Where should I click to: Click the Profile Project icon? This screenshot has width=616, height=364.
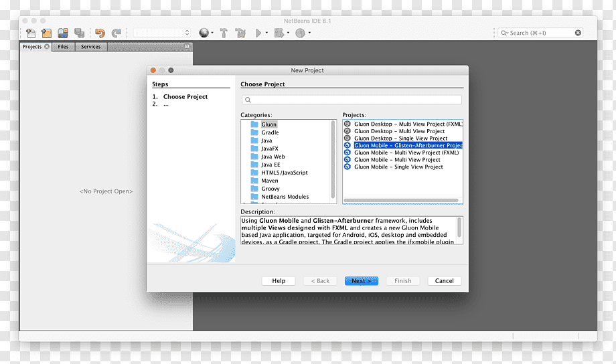(300, 33)
